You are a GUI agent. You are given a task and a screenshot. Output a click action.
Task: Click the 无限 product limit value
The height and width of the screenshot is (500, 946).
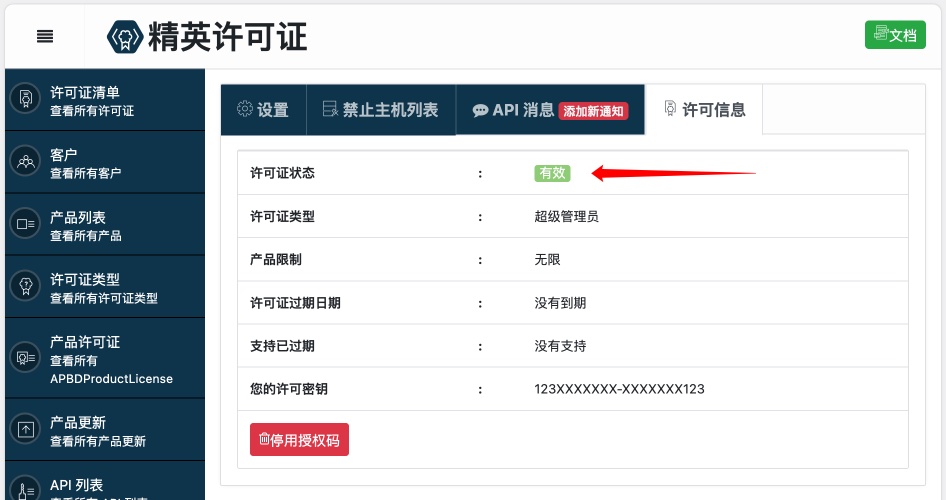point(547,259)
